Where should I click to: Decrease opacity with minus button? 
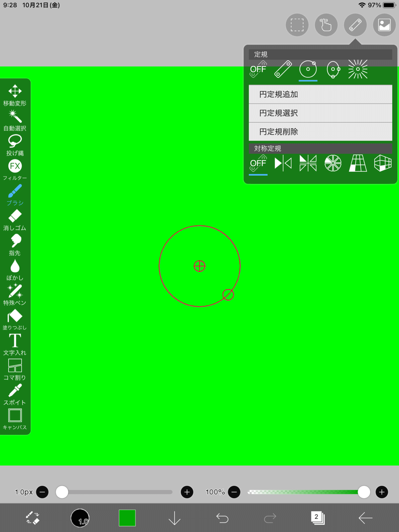pyautogui.click(x=234, y=492)
